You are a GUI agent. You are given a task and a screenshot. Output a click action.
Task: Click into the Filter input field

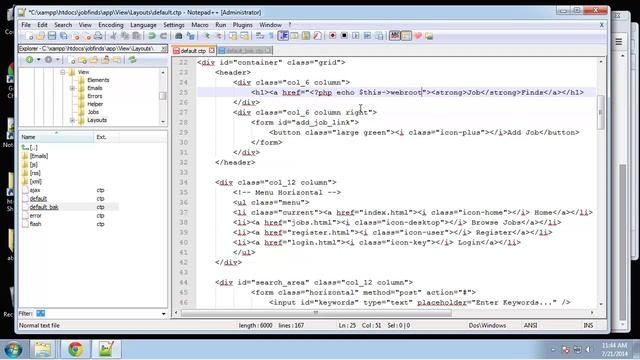[98, 314]
